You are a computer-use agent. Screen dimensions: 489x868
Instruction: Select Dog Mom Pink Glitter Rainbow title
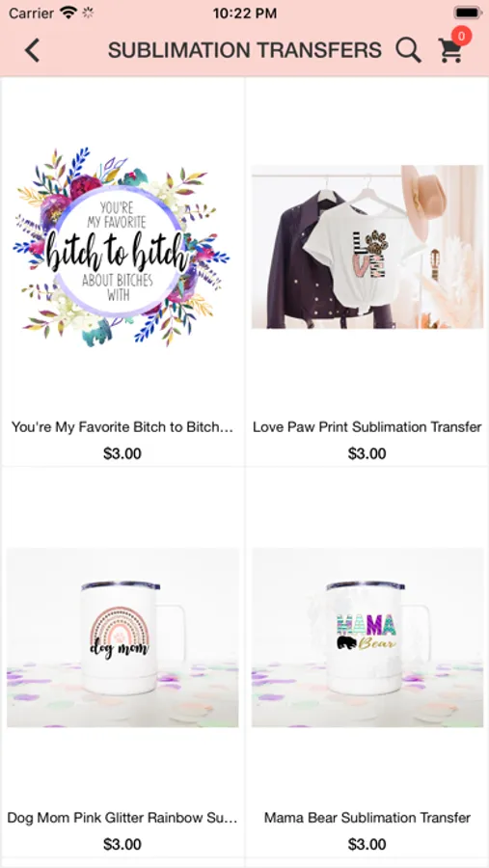click(x=122, y=818)
